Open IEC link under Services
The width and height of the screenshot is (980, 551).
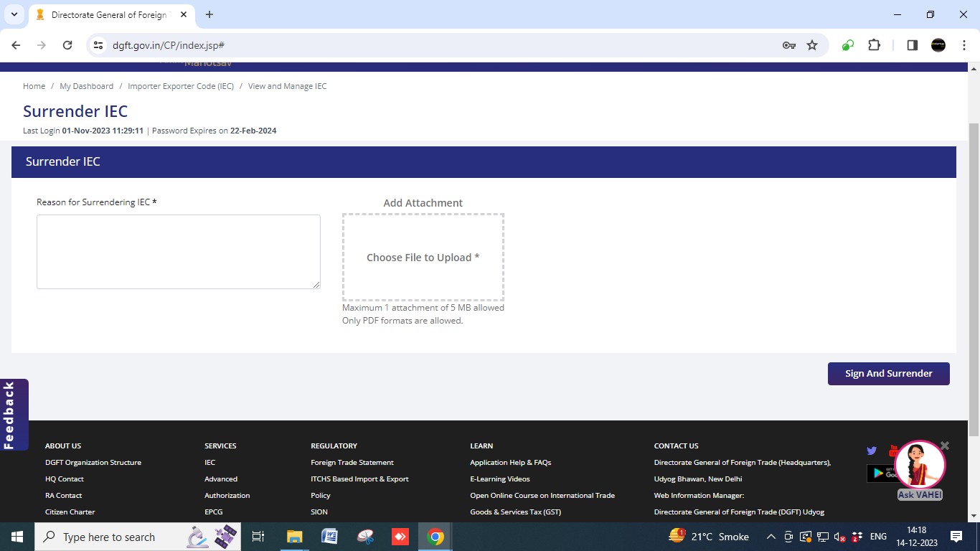point(209,463)
